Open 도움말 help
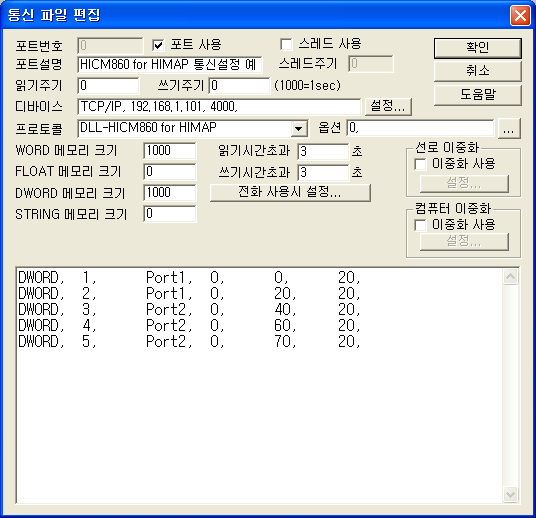The height and width of the screenshot is (518, 536). pyautogui.click(x=478, y=94)
